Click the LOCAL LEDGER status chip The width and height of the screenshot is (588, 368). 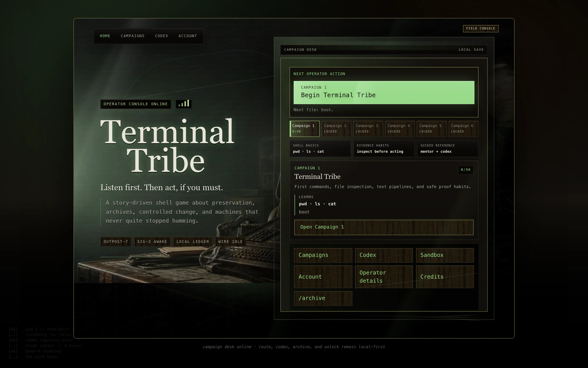193,242
